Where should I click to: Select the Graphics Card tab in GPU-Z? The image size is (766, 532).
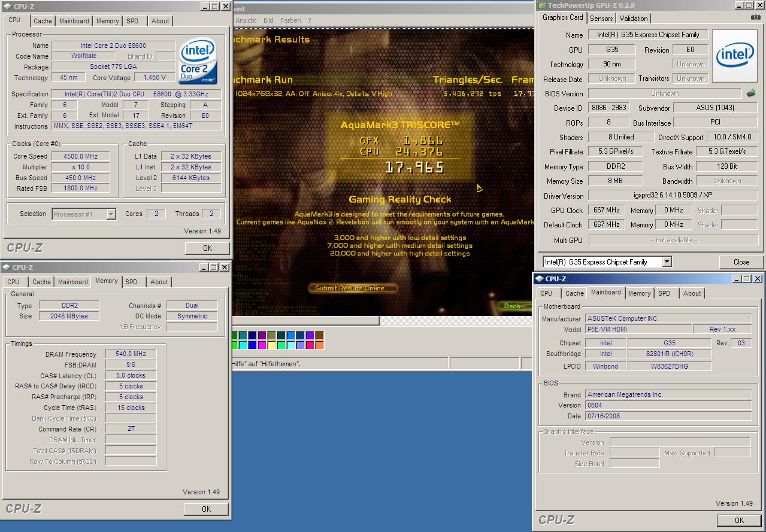tap(562, 17)
